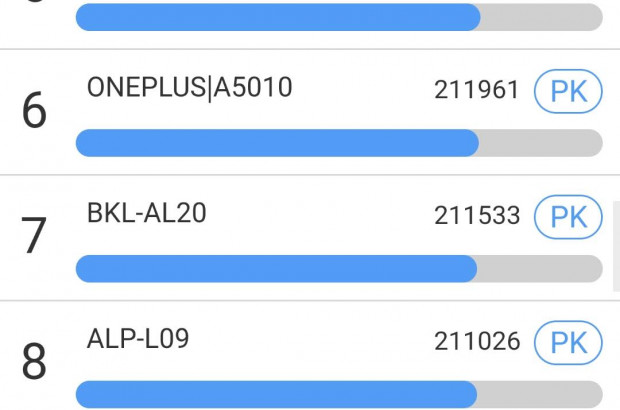Hit the PK button for ALP-L09
This screenshot has width=620, height=410.
[x=568, y=342]
